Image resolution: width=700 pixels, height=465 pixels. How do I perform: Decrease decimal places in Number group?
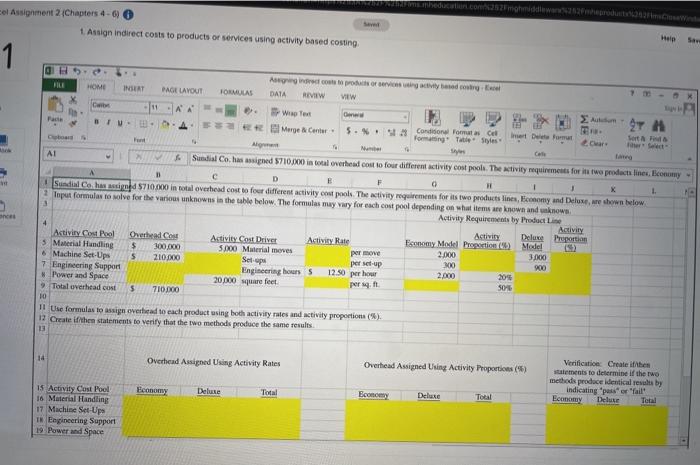(404, 132)
